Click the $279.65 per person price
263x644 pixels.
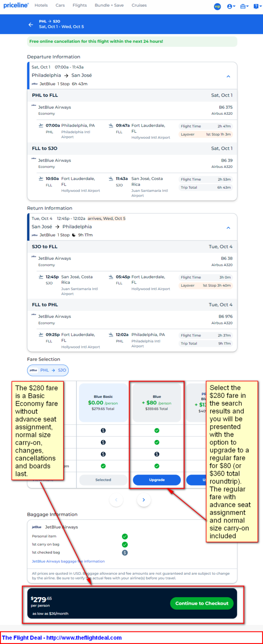click(41, 600)
